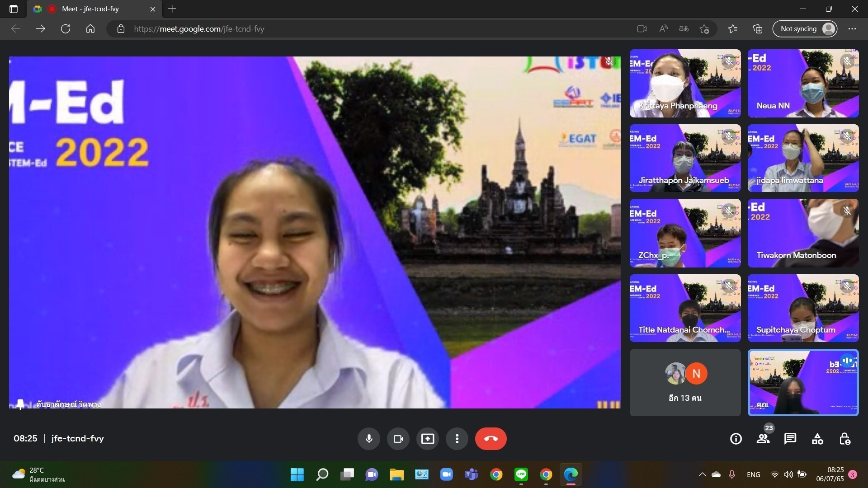This screenshot has width=868, height=488.
Task: Expand hidden system tray icons chevron
Action: [702, 474]
